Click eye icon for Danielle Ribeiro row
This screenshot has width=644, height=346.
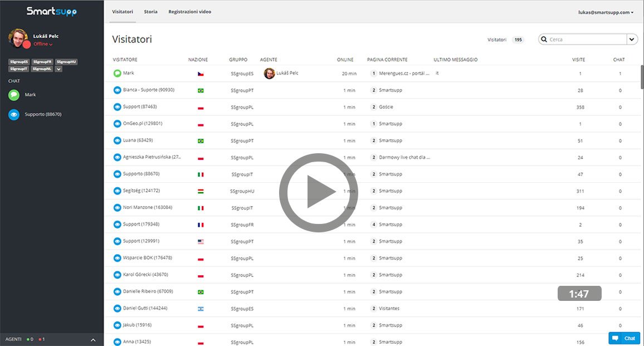117,292
